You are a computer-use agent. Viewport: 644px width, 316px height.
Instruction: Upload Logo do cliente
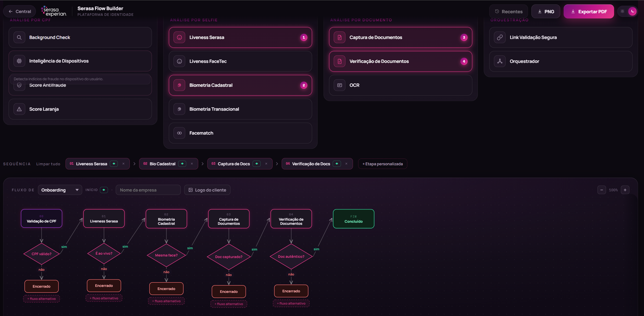pyautogui.click(x=207, y=190)
